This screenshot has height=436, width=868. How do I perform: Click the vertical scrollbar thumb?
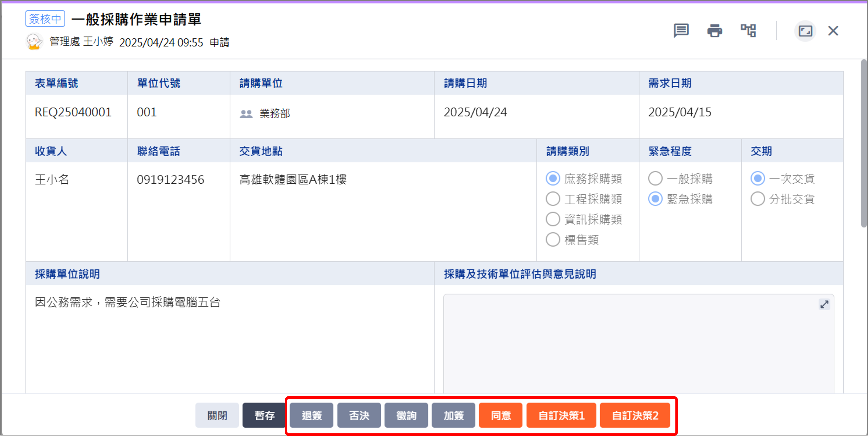[x=864, y=144]
